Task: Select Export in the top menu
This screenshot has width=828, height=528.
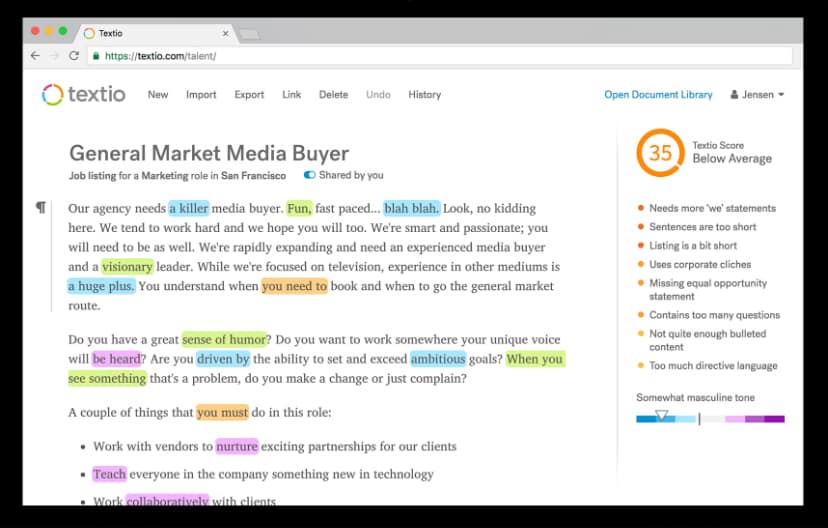Action: 249,95
